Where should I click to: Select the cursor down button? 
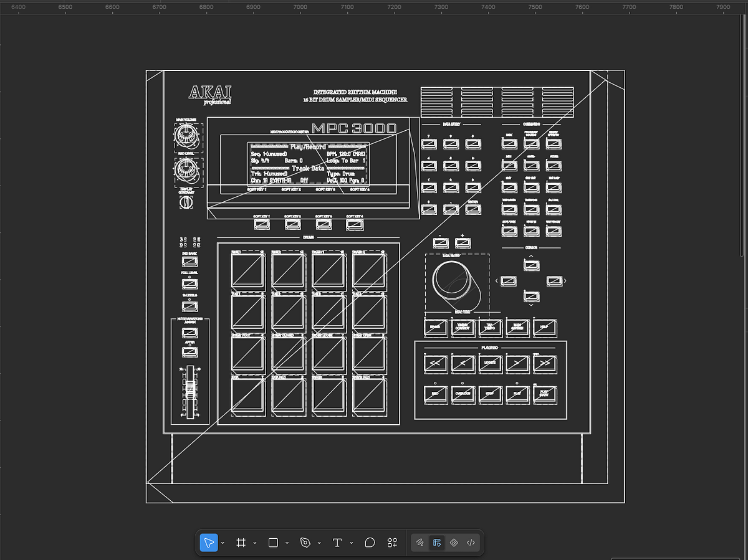pos(531,296)
